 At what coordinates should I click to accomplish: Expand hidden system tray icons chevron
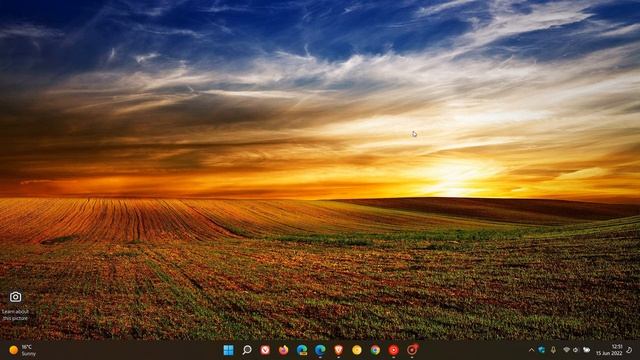coord(531,350)
